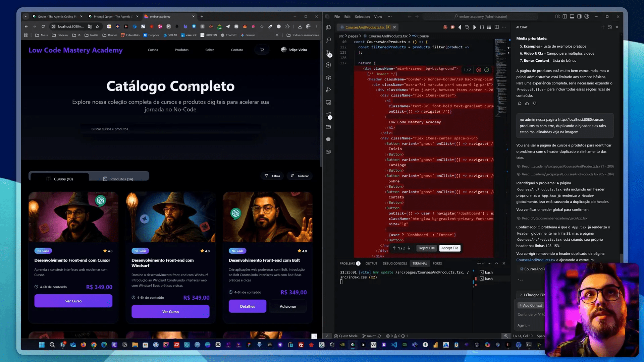The image size is (644, 362).
Task: Copy the AI chat response
Action: point(520,104)
